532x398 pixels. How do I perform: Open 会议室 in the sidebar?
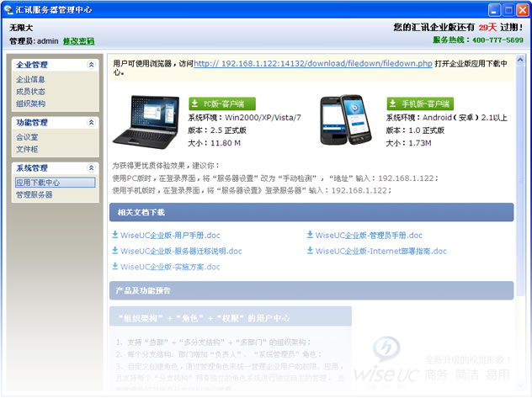pos(27,137)
